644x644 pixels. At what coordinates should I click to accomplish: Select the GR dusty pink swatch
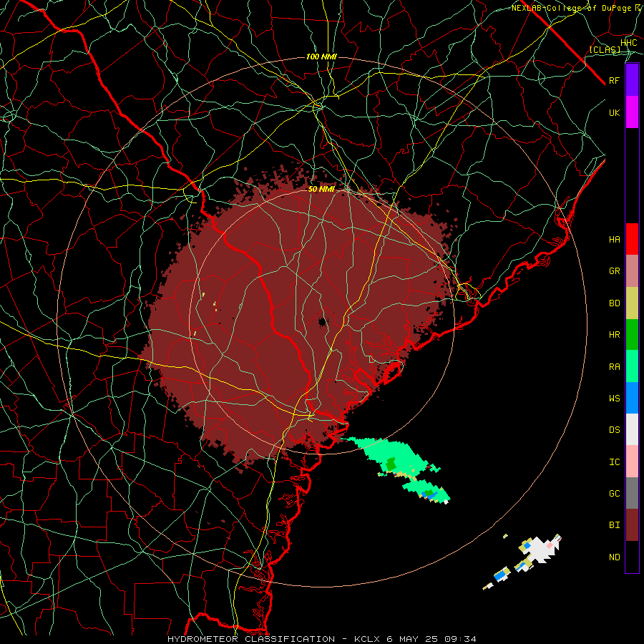(x=632, y=270)
